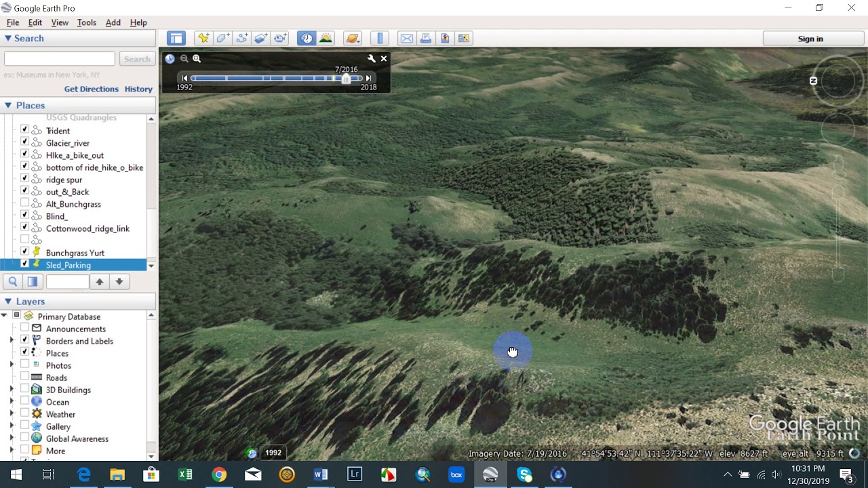Viewport: 868px width, 488px height.
Task: Search within the Places panel using the magnifier
Action: 13,282
